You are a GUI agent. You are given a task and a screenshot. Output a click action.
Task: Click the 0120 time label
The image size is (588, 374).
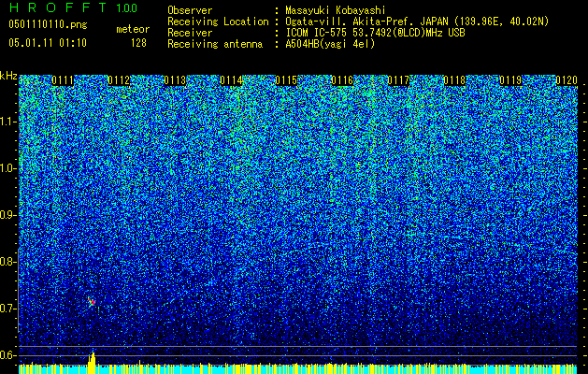point(566,80)
